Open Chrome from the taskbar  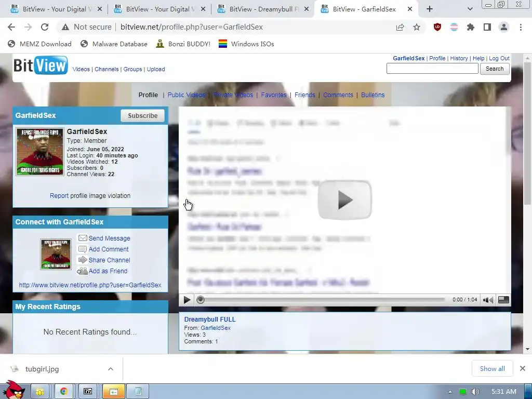pos(63,391)
